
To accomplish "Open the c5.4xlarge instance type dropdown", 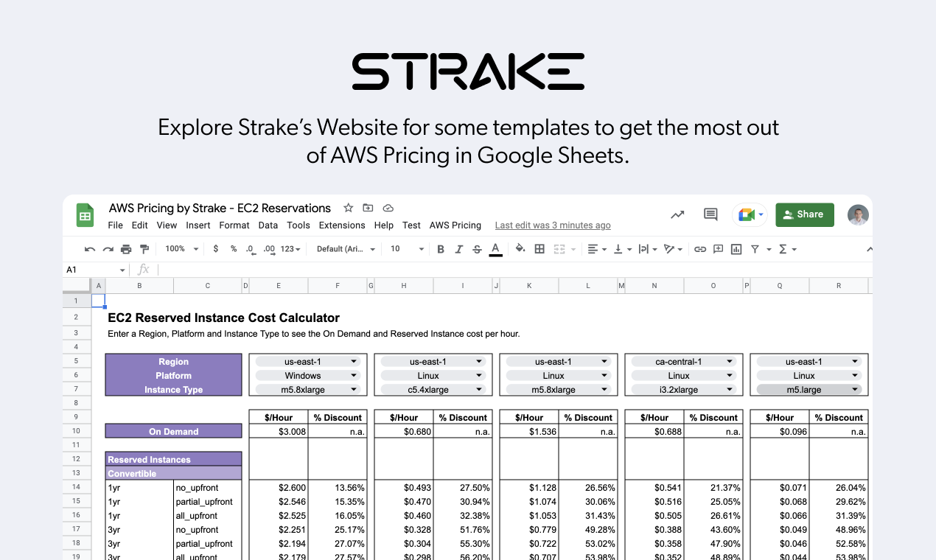I will 432,390.
